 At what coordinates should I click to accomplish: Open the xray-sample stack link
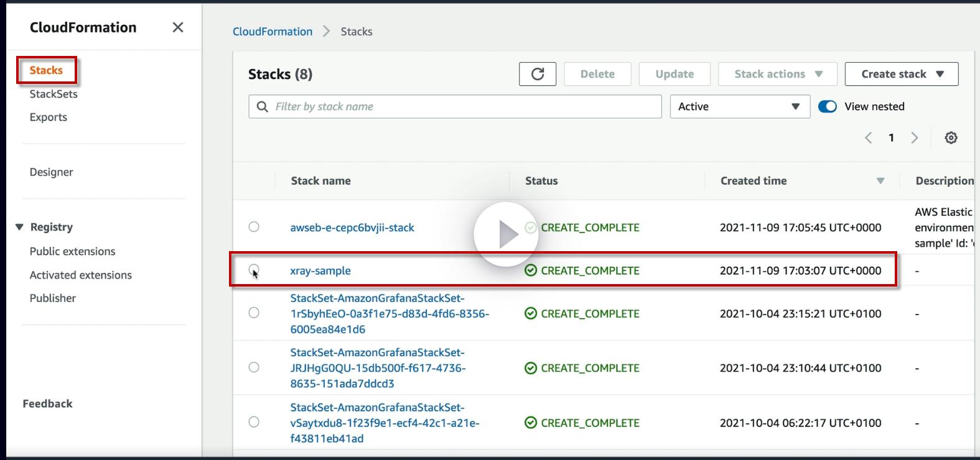coord(320,270)
